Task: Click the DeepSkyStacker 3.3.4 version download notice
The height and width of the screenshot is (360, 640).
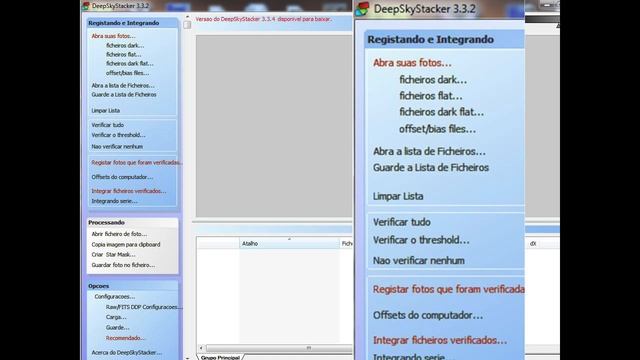Action: [264, 19]
